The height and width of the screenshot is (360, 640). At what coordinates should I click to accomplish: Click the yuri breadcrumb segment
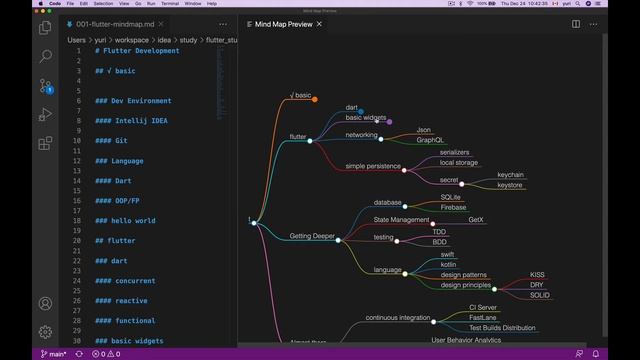[100, 40]
